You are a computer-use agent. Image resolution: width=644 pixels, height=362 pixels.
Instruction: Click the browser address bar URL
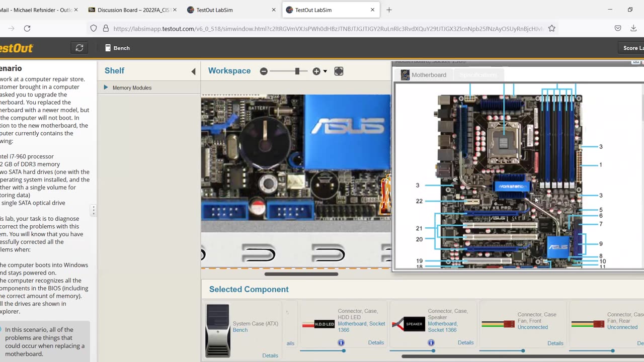328,29
